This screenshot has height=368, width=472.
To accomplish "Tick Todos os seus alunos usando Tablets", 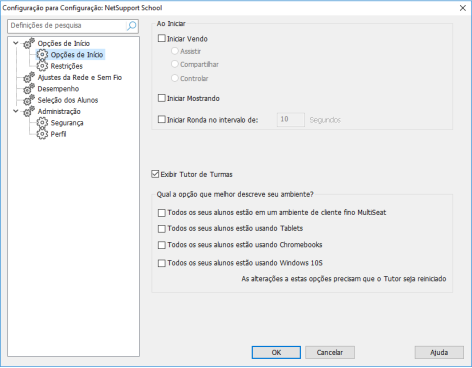I will 162,229.
